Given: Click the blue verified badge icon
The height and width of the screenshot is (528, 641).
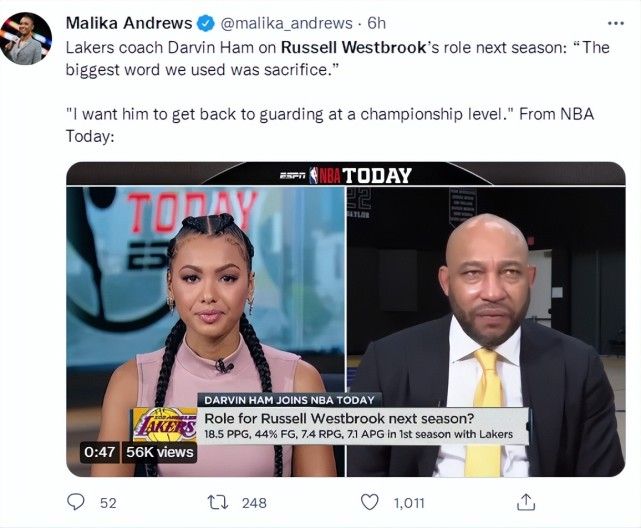Looking at the screenshot, I should click(x=206, y=23).
